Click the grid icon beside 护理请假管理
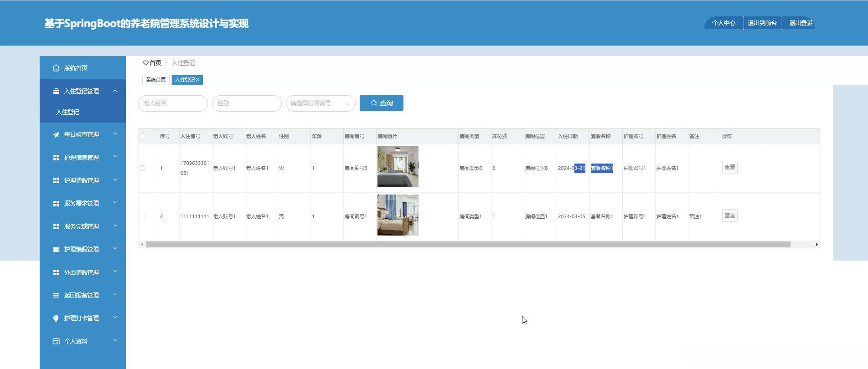868x369 pixels. click(56, 180)
